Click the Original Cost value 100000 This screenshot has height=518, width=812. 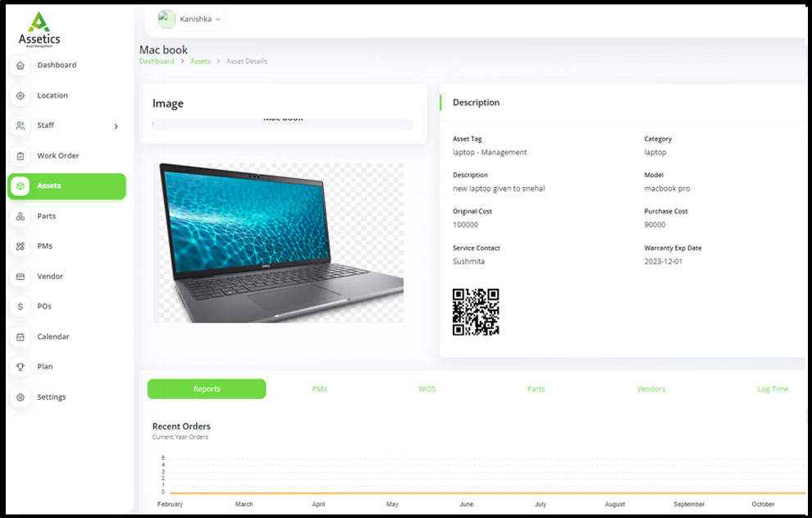tap(466, 224)
